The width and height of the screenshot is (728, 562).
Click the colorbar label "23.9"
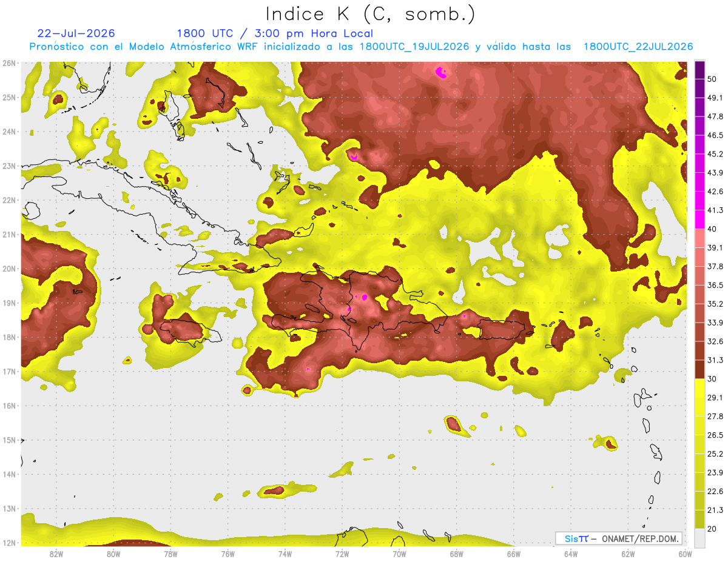click(715, 473)
